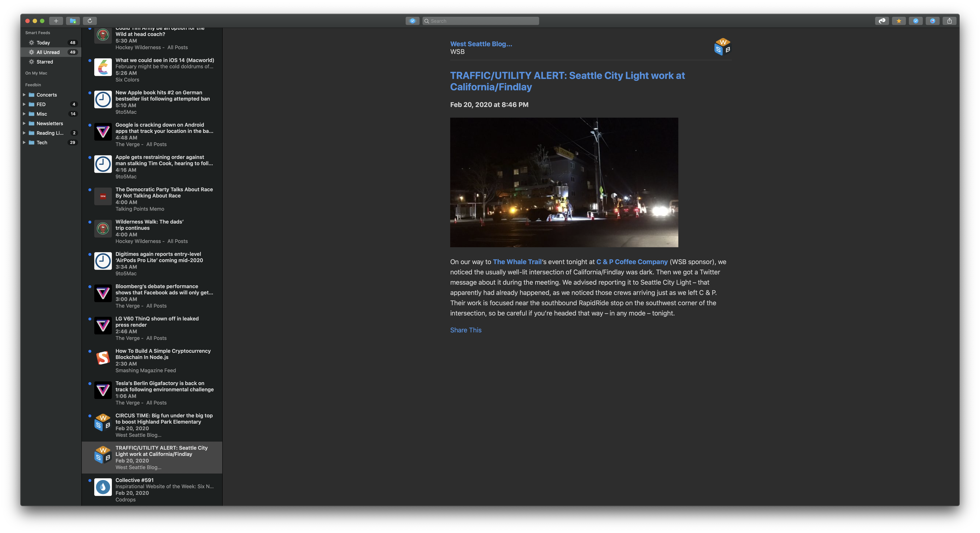Expand the FED folder
The image size is (980, 533).
point(24,104)
